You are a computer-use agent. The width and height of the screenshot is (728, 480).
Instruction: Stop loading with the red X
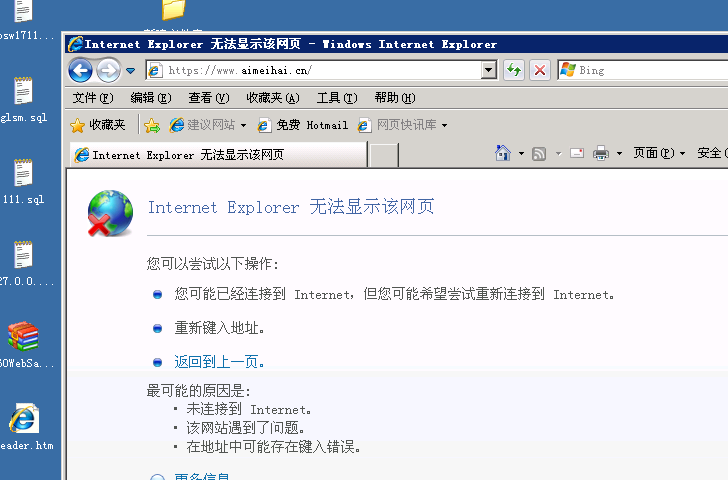click(x=540, y=71)
